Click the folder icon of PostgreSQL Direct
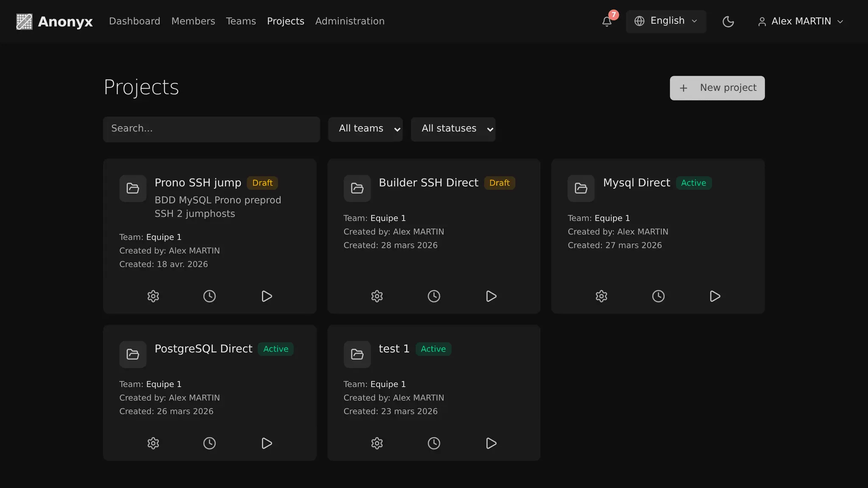The height and width of the screenshot is (488, 868). pos(133,354)
